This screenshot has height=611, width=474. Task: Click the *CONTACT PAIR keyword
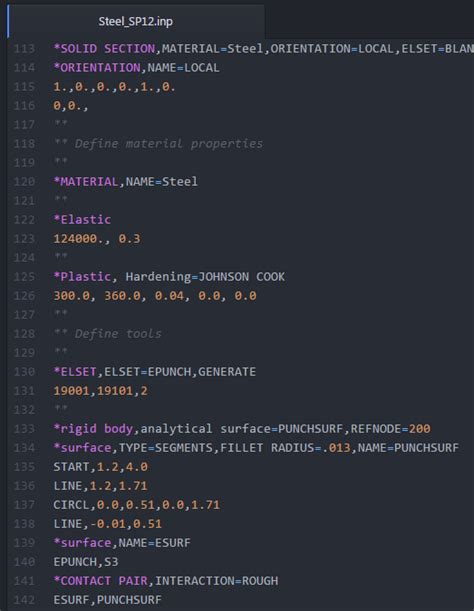100,581
